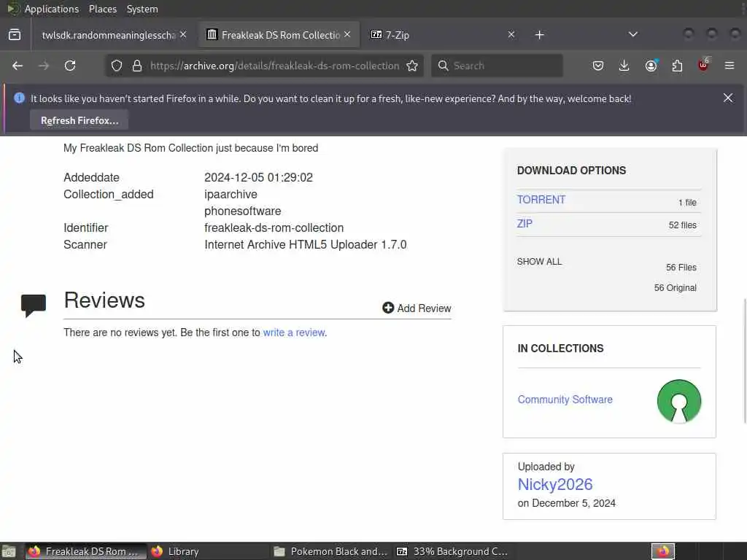Click Firefox icon in the system tray
The width and height of the screenshot is (747, 560).
coord(662,551)
